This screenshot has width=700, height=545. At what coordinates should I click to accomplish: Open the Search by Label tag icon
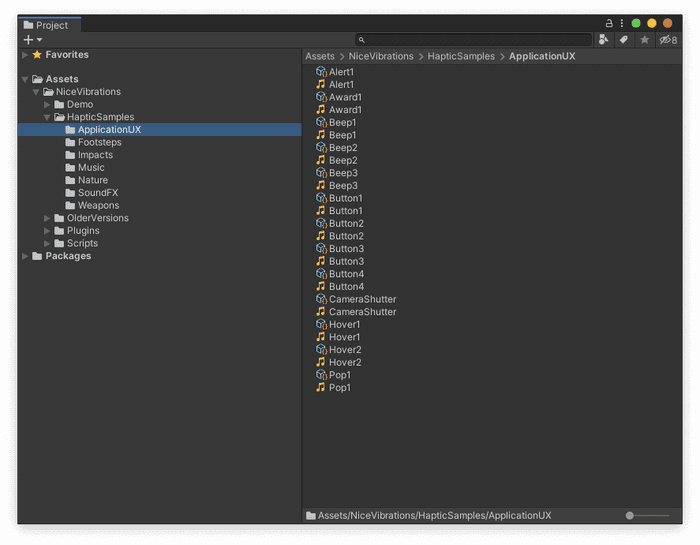(624, 40)
